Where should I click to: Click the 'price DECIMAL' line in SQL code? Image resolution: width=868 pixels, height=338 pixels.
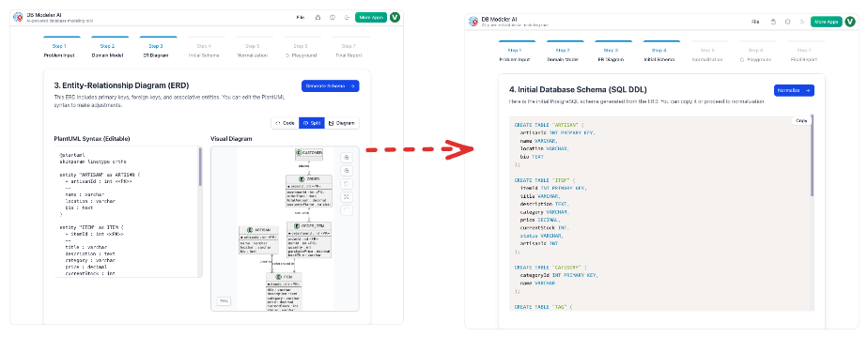coord(540,220)
